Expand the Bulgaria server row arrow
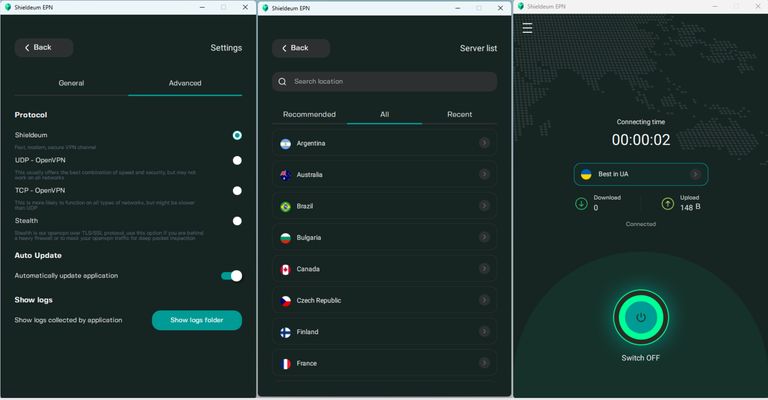This screenshot has width=768, height=400. coord(484,237)
